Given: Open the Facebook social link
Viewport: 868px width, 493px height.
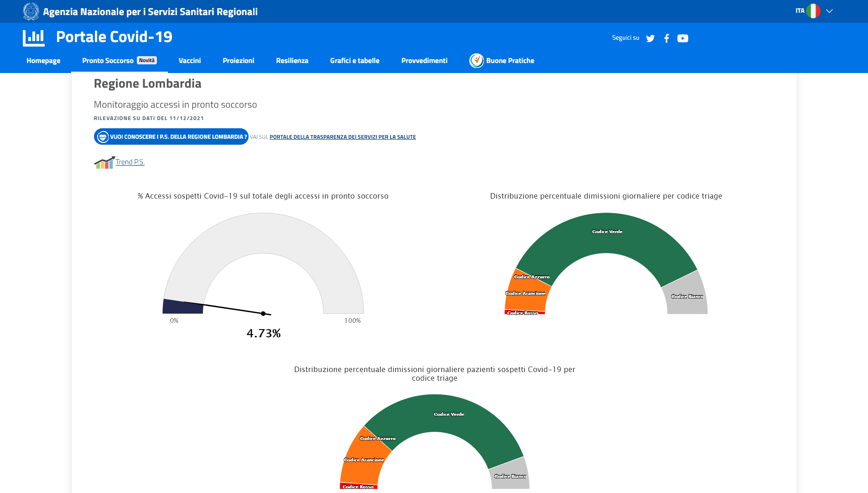Looking at the screenshot, I should [667, 38].
